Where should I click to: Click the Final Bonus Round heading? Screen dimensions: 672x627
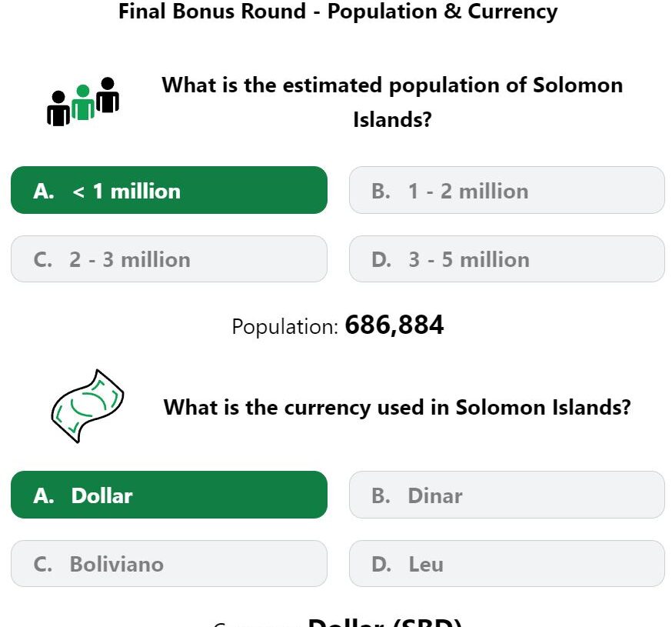coord(338,12)
